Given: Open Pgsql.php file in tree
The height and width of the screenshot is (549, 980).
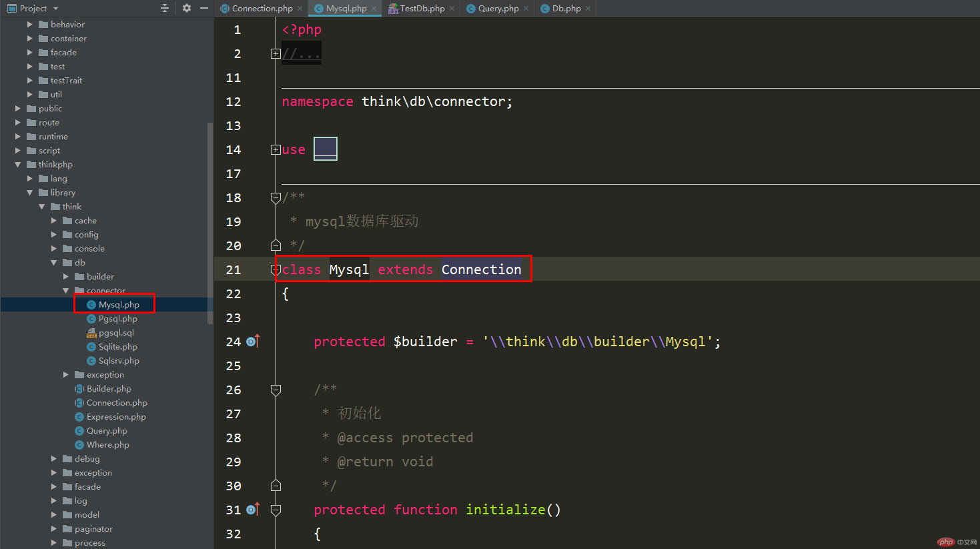Looking at the screenshot, I should (x=118, y=319).
